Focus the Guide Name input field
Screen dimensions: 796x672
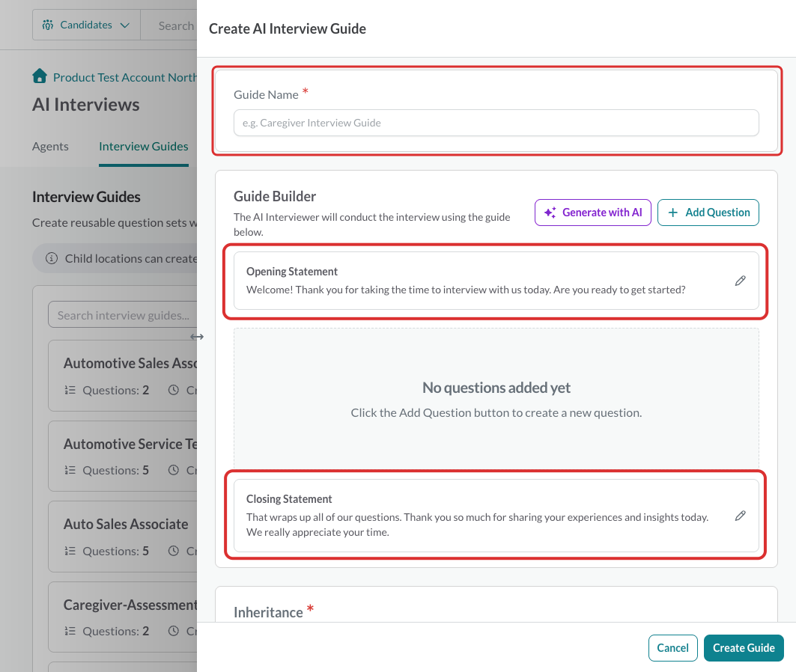tap(496, 123)
